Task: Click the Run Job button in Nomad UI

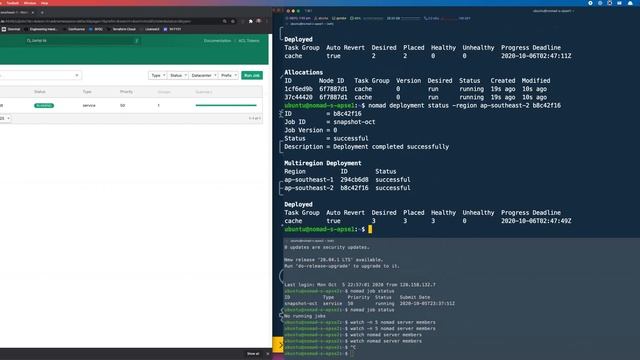Action: tap(252, 76)
